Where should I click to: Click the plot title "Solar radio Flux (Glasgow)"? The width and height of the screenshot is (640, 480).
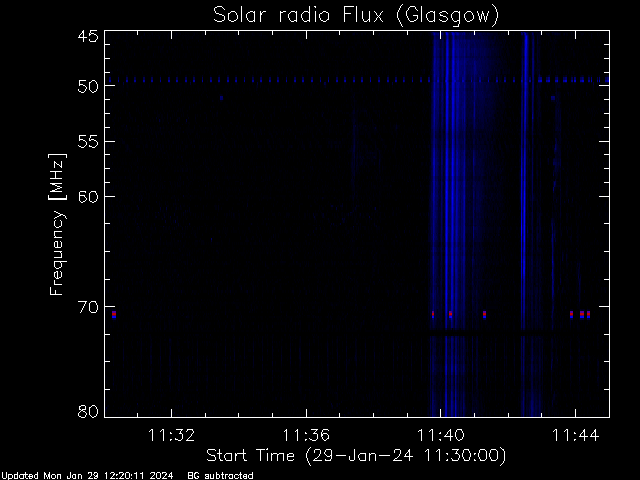(x=356, y=16)
